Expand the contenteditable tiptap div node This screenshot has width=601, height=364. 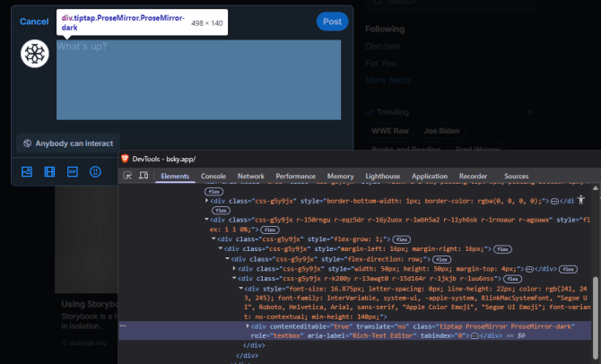[x=248, y=326]
